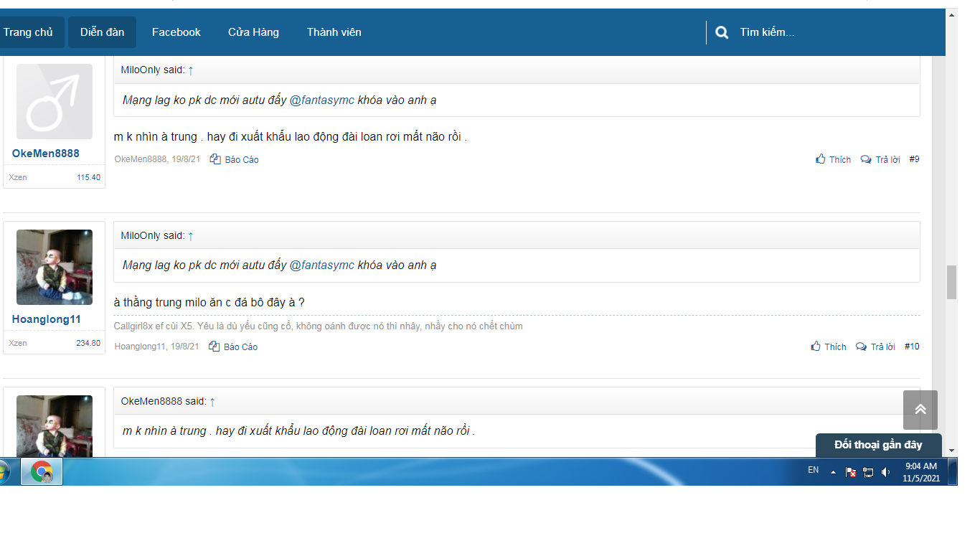Click the @fantasymc mention in post #10
The height and width of the screenshot is (551, 980).
[x=321, y=265]
